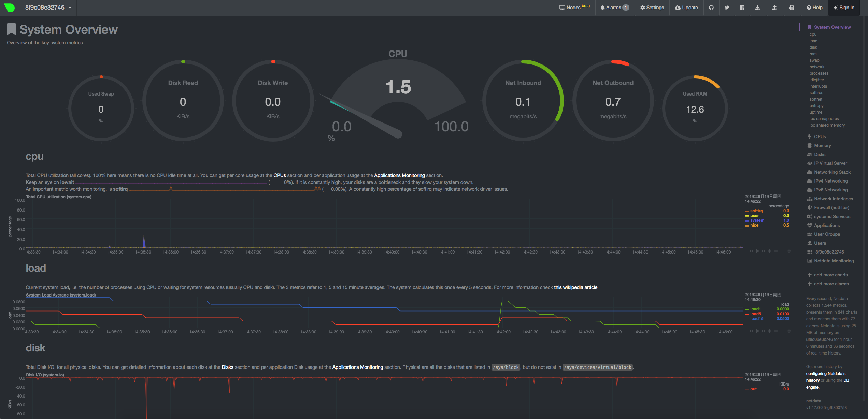Go to the Disks sidebar menu item
Image resolution: width=868 pixels, height=419 pixels.
pyautogui.click(x=820, y=155)
